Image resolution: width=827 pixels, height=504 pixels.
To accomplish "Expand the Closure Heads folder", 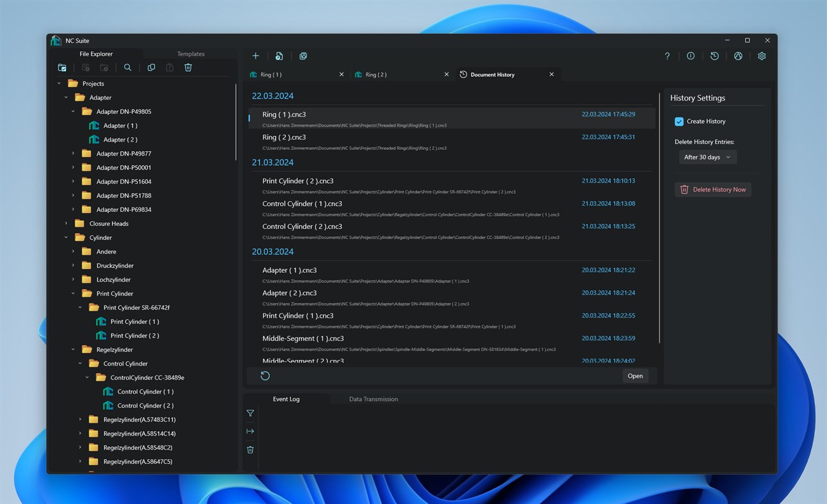I will pos(65,223).
